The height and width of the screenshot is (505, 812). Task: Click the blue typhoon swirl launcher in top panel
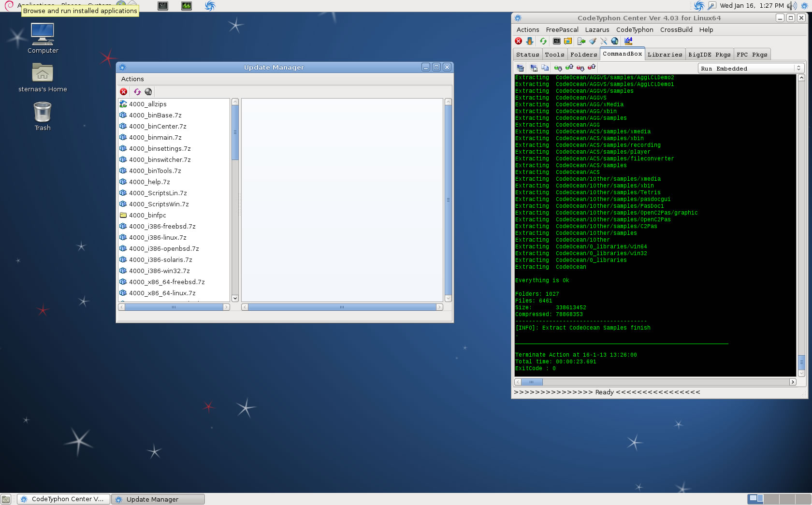(210, 6)
